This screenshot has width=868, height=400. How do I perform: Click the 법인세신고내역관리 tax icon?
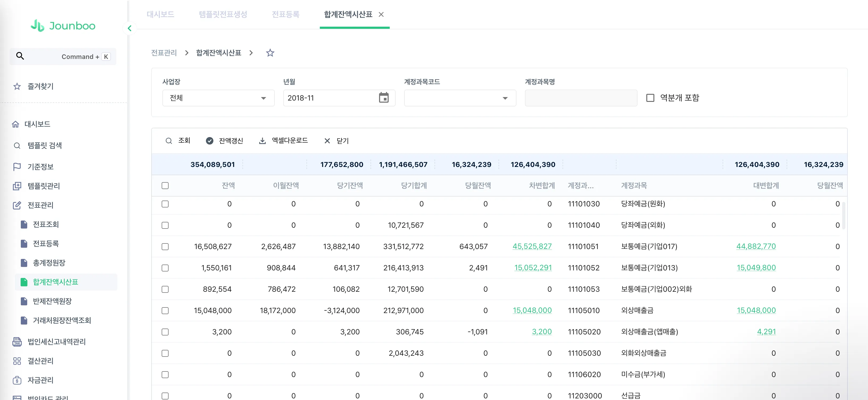coord(17,342)
